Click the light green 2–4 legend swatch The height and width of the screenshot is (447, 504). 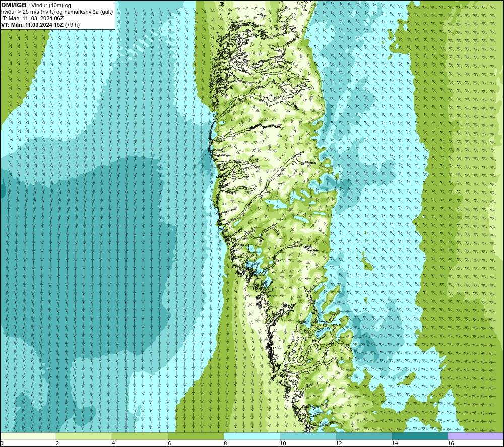tap(84, 436)
